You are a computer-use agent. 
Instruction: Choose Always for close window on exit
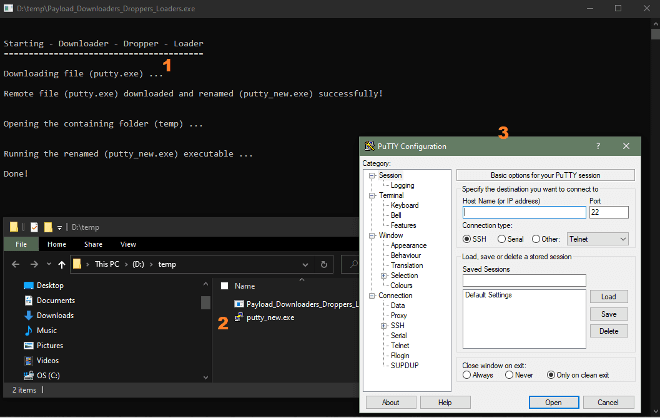(x=466, y=375)
